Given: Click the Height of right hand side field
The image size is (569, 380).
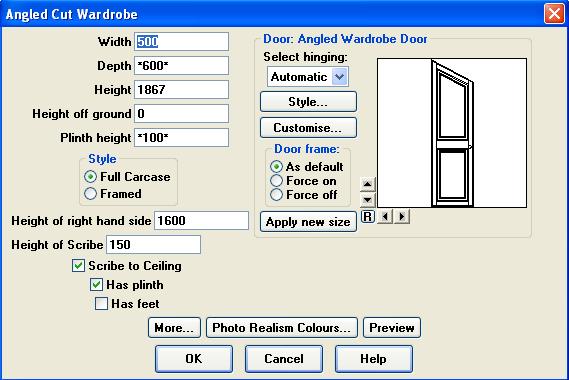Looking at the screenshot, I should click(x=201, y=221).
